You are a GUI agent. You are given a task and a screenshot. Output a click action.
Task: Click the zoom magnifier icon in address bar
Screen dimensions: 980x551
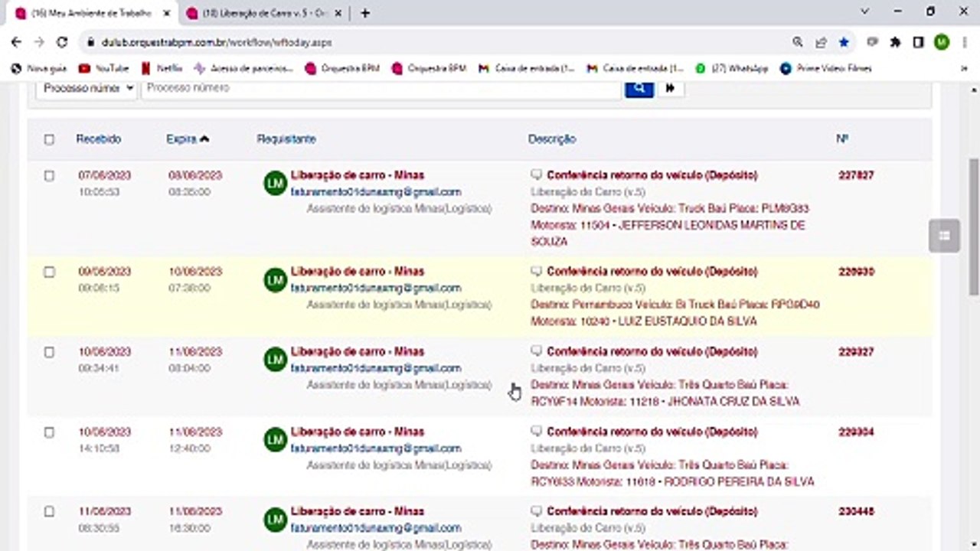(798, 43)
